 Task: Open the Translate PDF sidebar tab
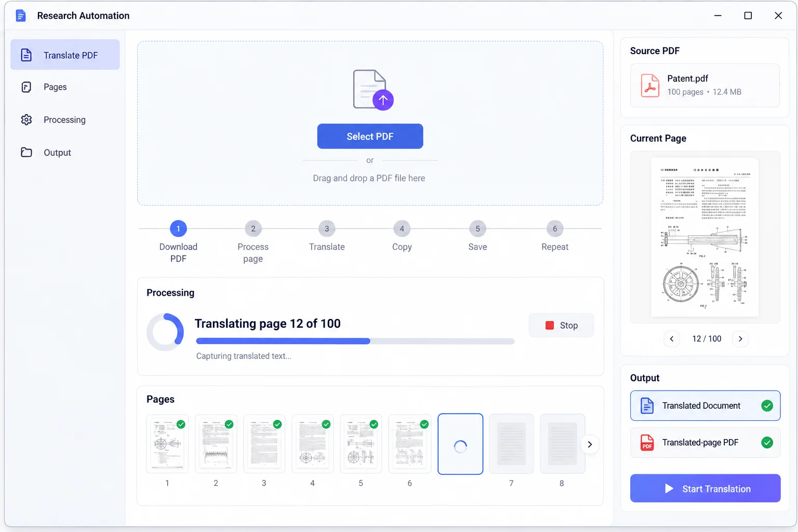[65, 55]
